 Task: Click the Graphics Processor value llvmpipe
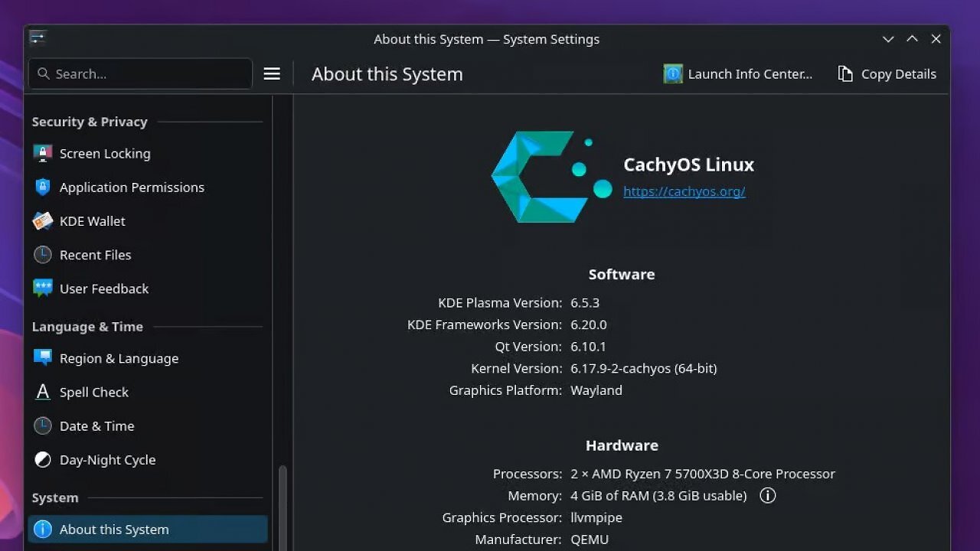[x=596, y=517]
